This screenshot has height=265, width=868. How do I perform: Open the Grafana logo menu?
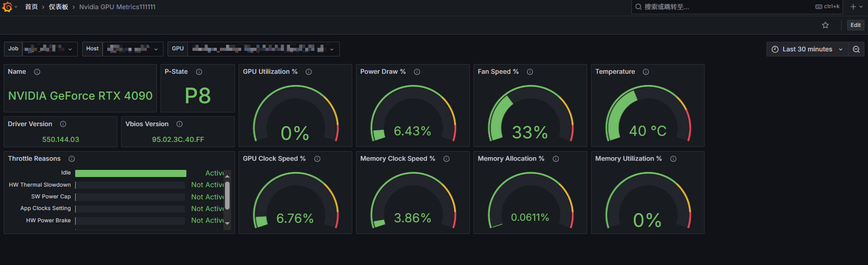[x=7, y=7]
